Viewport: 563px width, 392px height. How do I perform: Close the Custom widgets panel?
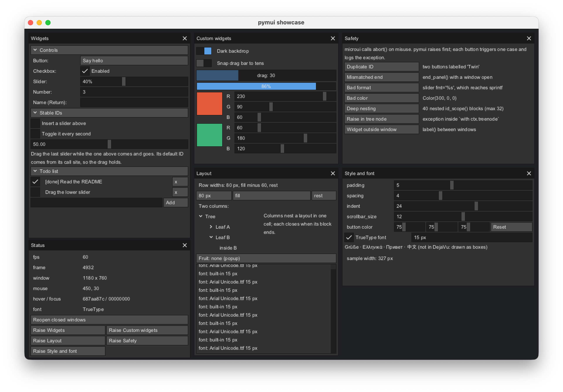click(333, 39)
